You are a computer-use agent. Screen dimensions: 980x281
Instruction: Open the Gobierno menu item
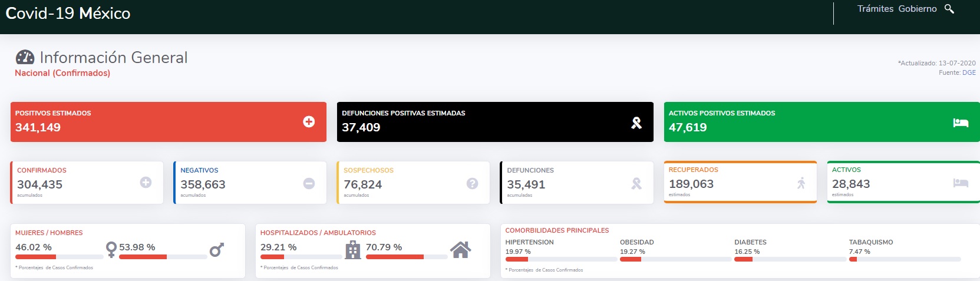click(x=918, y=9)
